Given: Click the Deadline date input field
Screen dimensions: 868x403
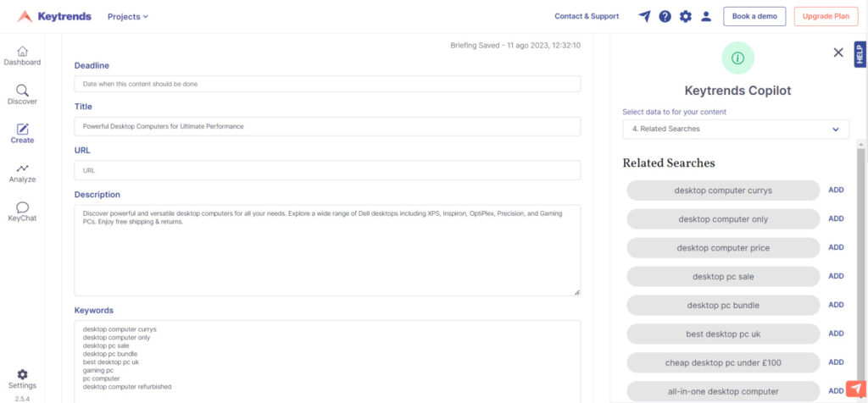Looking at the screenshot, I should click(327, 84).
